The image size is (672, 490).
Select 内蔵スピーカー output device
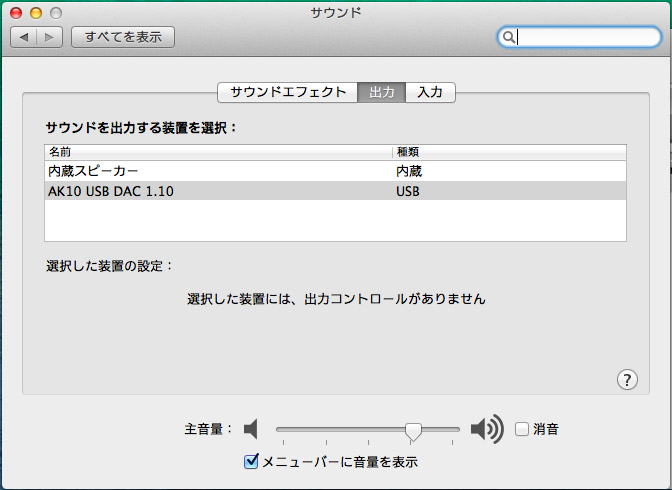(x=335, y=171)
